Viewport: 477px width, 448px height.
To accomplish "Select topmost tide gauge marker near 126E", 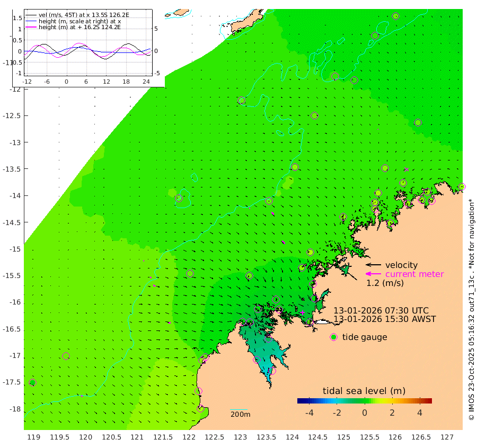I will 395,16.
